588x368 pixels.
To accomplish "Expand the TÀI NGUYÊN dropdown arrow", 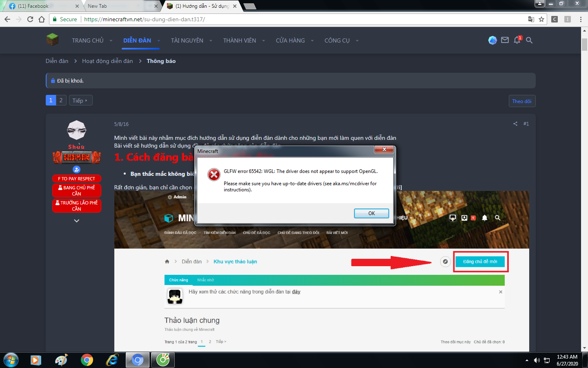I will point(211,40).
